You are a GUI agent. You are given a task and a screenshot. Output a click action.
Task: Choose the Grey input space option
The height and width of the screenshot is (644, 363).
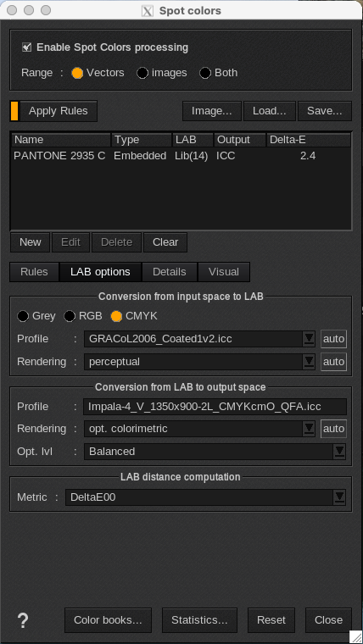tap(23, 316)
